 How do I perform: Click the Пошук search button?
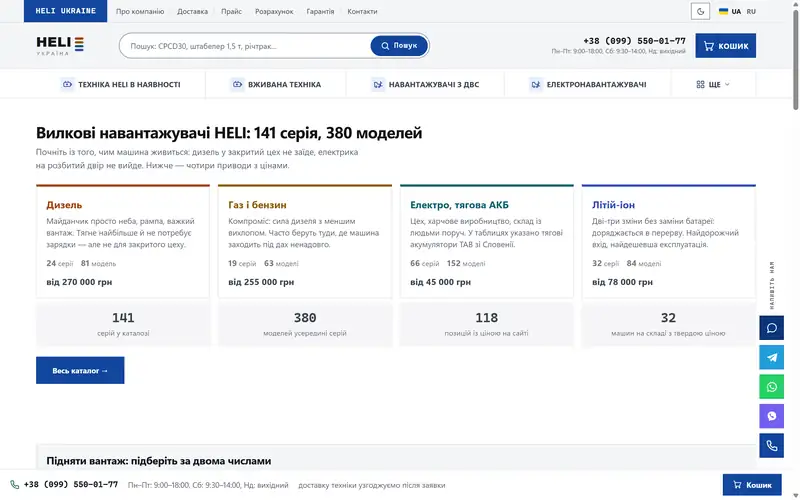coord(399,45)
